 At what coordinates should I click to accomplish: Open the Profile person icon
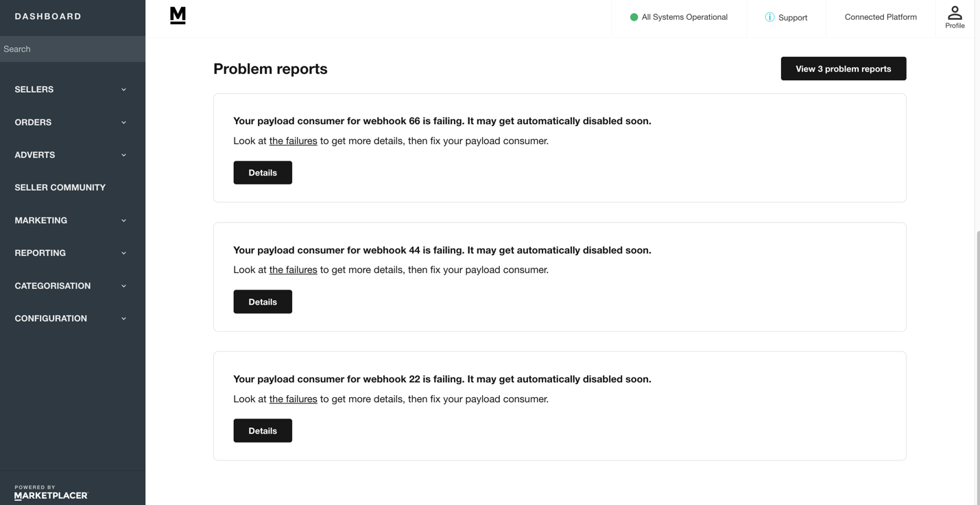point(955,12)
